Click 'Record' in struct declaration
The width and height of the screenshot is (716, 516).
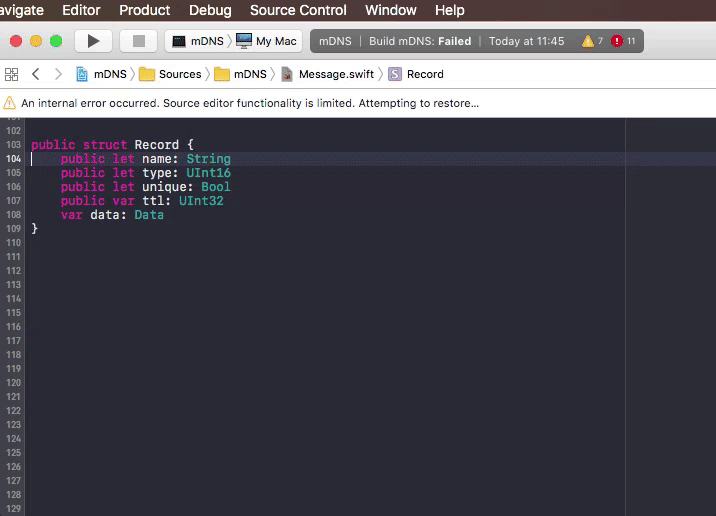coord(157,145)
